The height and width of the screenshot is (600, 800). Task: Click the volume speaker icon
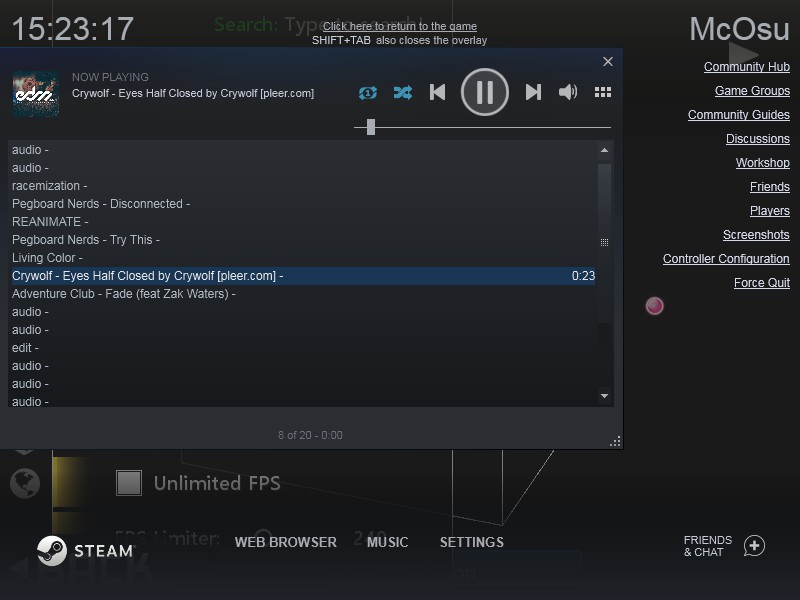[x=568, y=92]
